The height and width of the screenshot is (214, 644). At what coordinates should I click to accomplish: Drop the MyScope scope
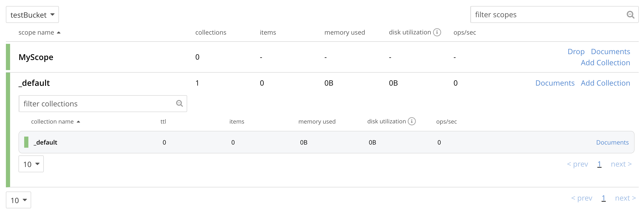pos(576,52)
